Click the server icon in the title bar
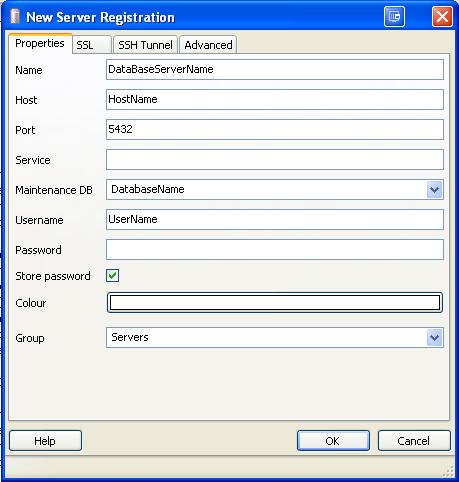The height and width of the screenshot is (482, 459). pyautogui.click(x=15, y=16)
